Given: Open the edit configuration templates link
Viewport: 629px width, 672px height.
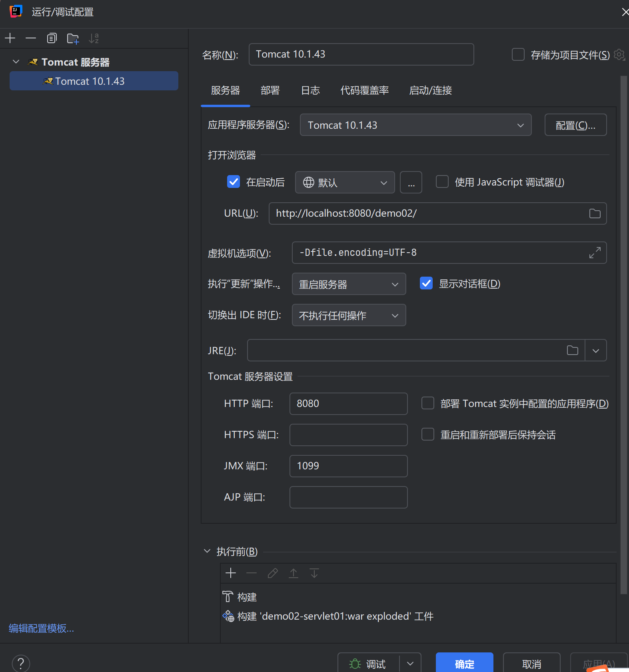Looking at the screenshot, I should click(41, 628).
